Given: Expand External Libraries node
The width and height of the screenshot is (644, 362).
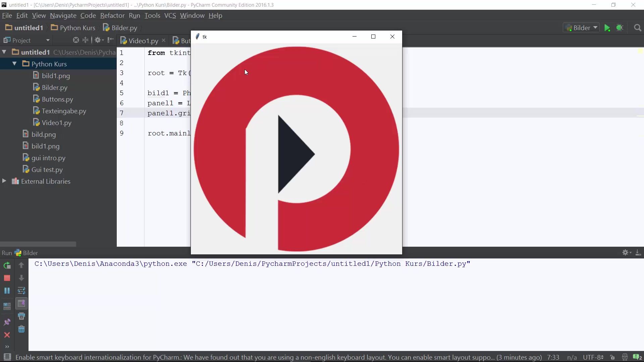Looking at the screenshot, I should pyautogui.click(x=4, y=181).
